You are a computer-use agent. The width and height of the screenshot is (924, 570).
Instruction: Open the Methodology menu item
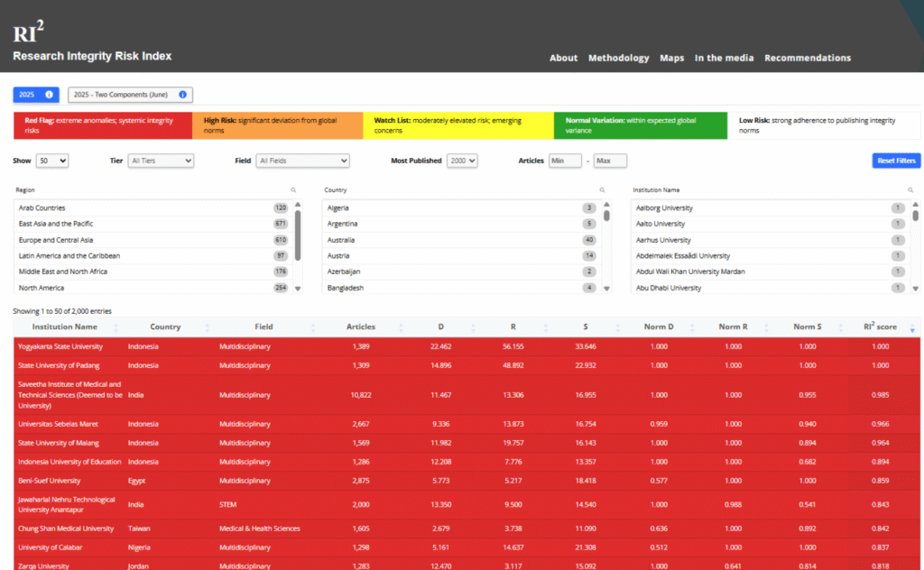pos(618,58)
